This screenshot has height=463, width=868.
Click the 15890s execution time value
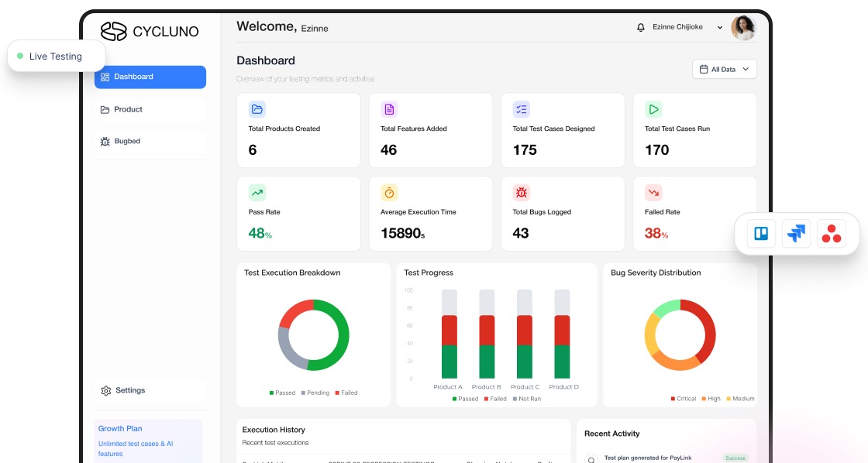(403, 234)
